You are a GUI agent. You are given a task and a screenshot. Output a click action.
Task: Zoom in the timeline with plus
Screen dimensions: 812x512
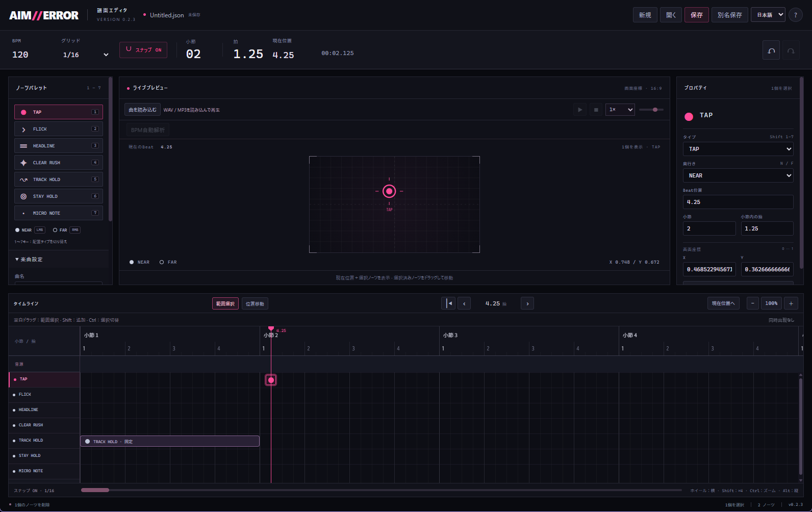[x=791, y=303]
